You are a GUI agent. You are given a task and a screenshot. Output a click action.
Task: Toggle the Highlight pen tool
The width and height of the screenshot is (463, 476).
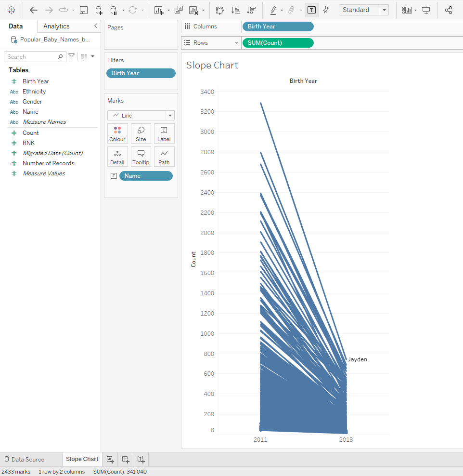(x=273, y=10)
